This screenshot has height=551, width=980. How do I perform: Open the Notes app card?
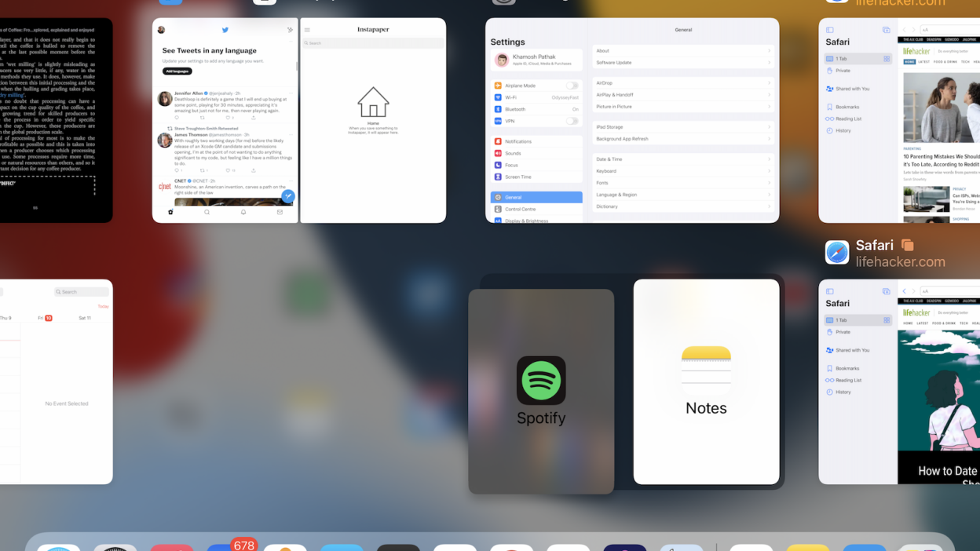pyautogui.click(x=706, y=381)
